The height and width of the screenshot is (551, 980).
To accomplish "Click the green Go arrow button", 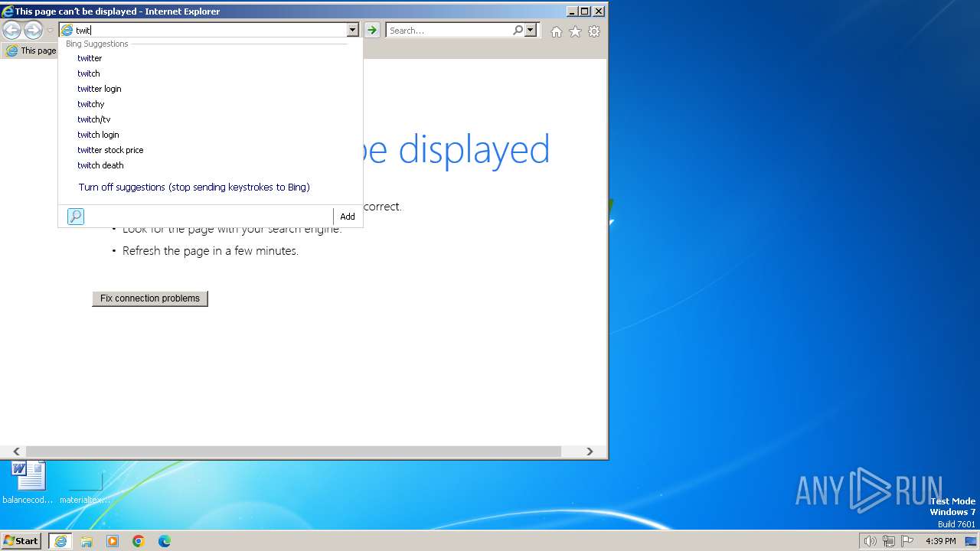I will tap(372, 31).
